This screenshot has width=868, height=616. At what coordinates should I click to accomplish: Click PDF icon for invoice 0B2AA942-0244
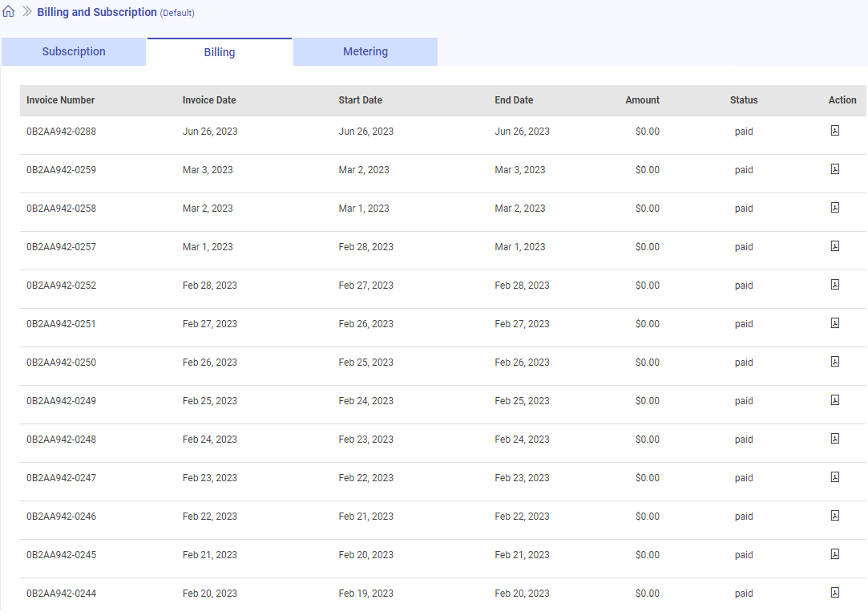834,593
